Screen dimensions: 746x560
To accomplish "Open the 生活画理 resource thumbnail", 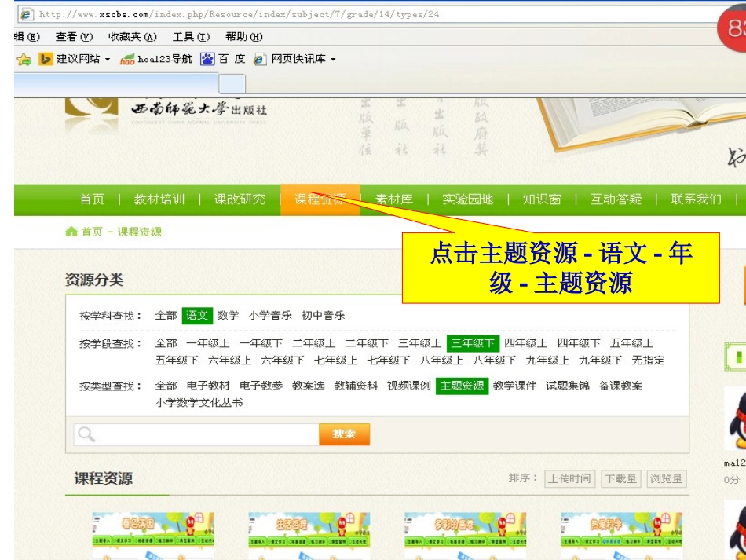I will pos(309,536).
